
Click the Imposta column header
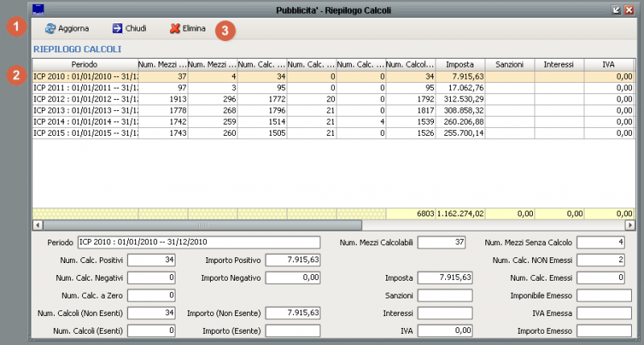(460, 64)
